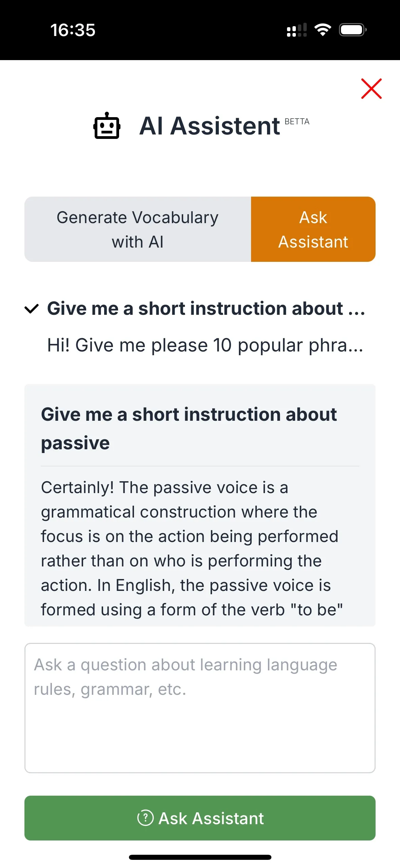Screen dimensions: 400x868
Task: Tap the robot icon beside the title
Action: tap(107, 126)
